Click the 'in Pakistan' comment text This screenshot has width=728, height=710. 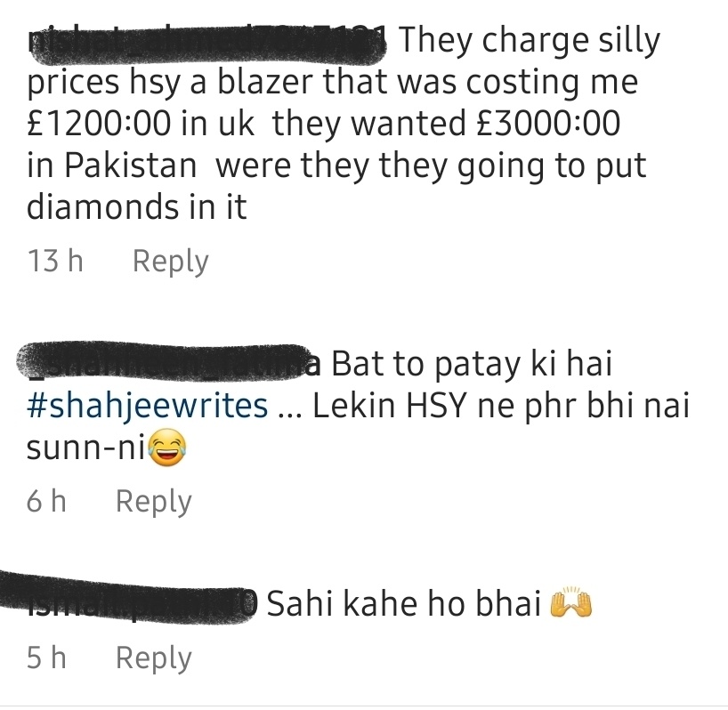[112, 165]
